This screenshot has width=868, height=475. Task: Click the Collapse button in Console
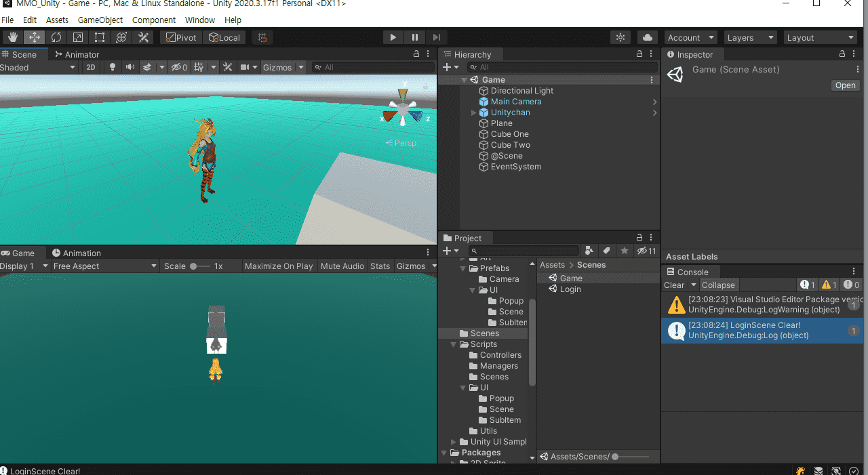(718, 285)
